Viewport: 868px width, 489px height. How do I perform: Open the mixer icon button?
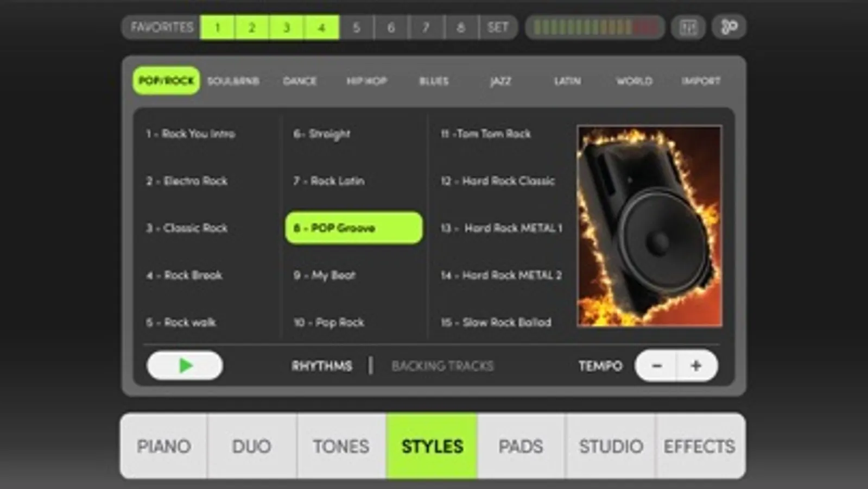coord(688,27)
